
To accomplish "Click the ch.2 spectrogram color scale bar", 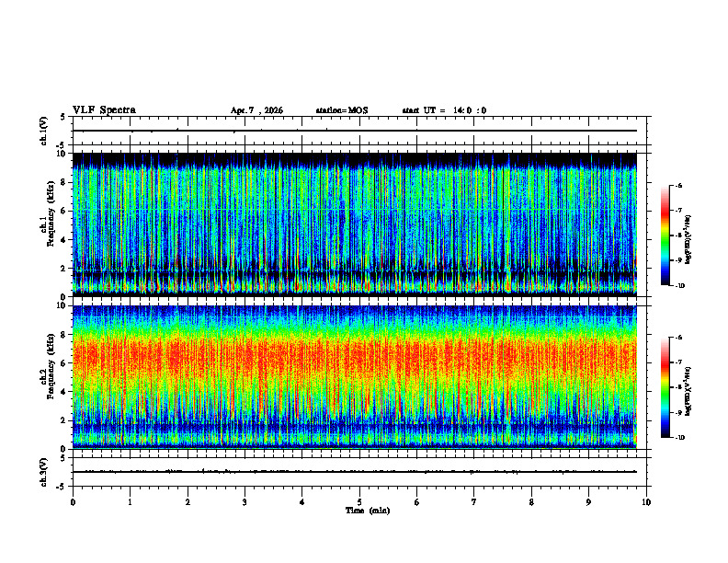I will 665,387.
